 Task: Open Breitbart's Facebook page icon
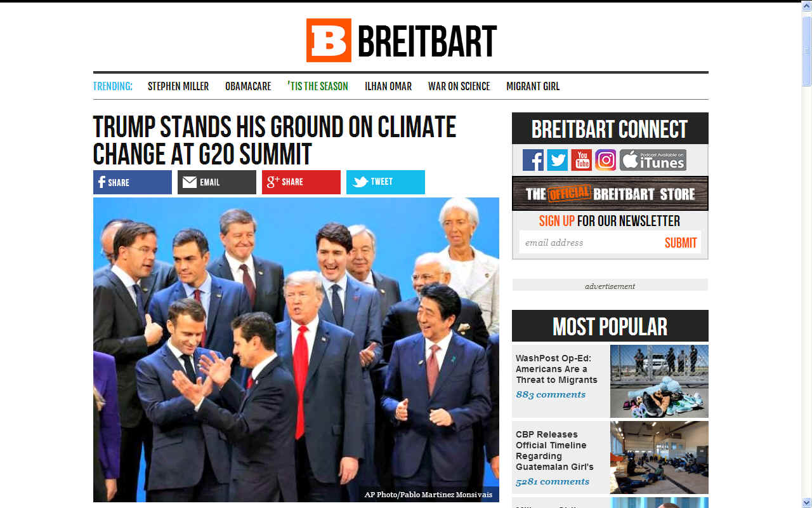click(x=533, y=160)
